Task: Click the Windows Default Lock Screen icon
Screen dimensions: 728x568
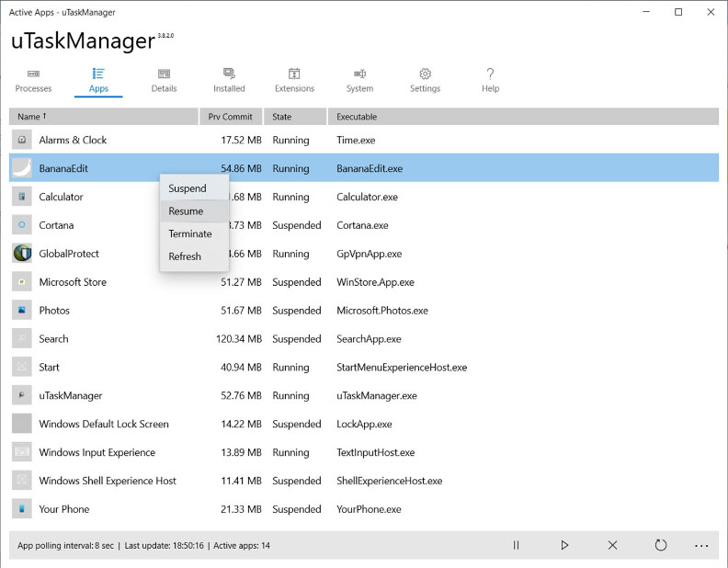Action: [x=22, y=424]
